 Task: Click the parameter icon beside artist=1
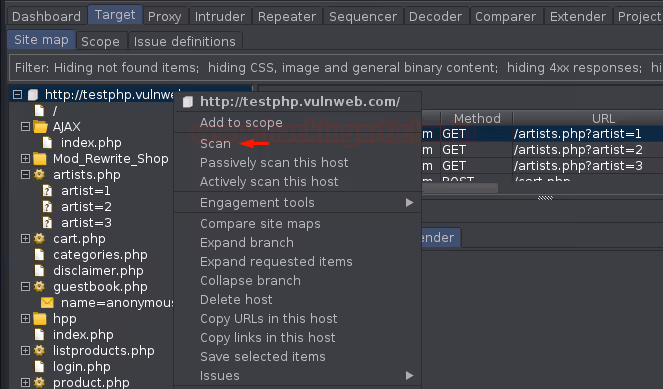[x=47, y=191]
